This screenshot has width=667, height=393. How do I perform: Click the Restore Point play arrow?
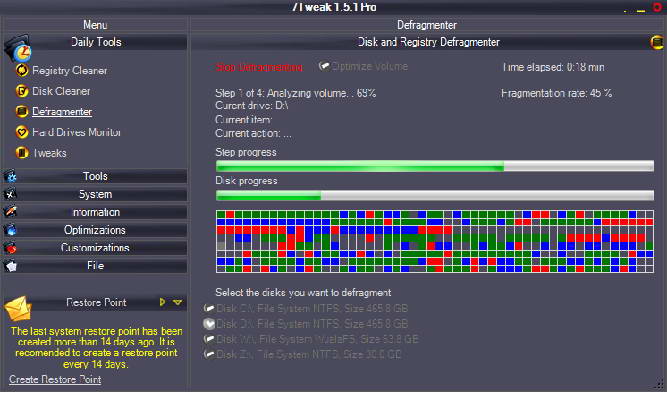pos(162,302)
